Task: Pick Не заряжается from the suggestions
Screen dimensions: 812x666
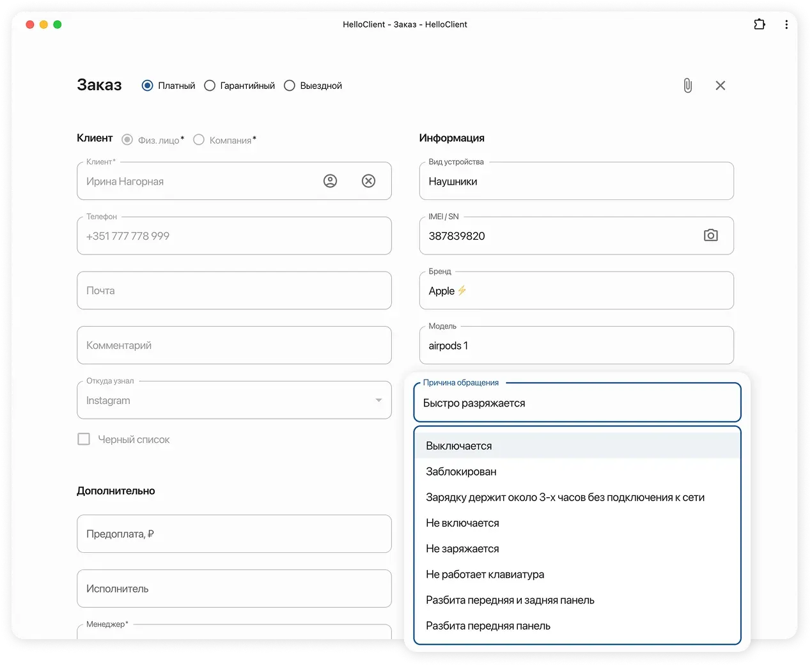Action: tap(462, 548)
